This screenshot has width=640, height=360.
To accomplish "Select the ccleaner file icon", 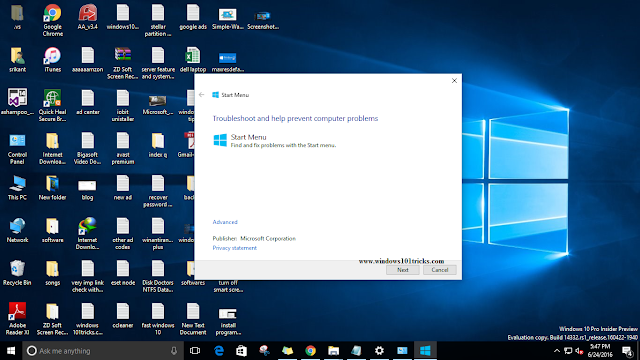I will pos(123,315).
